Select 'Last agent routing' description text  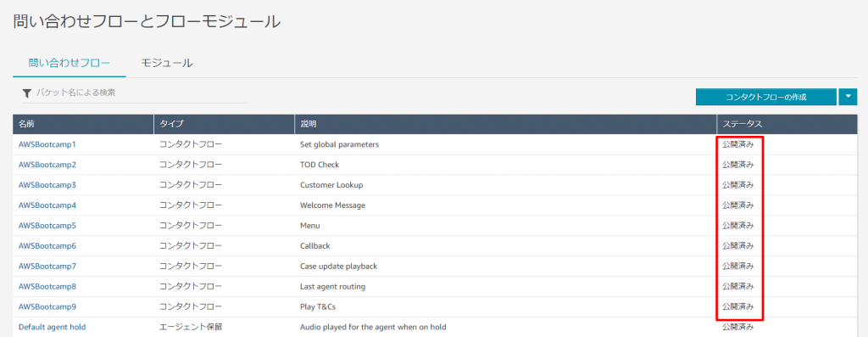[332, 287]
